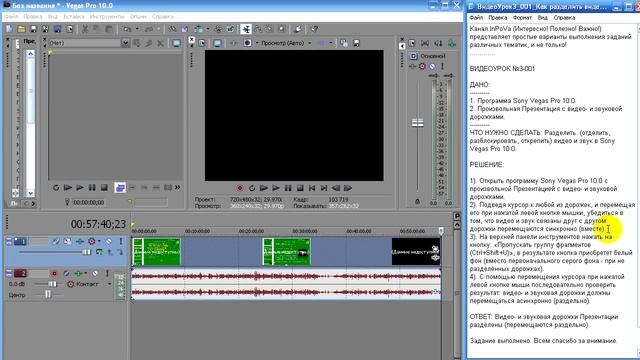Adjust video track 1 level slider

87,252
